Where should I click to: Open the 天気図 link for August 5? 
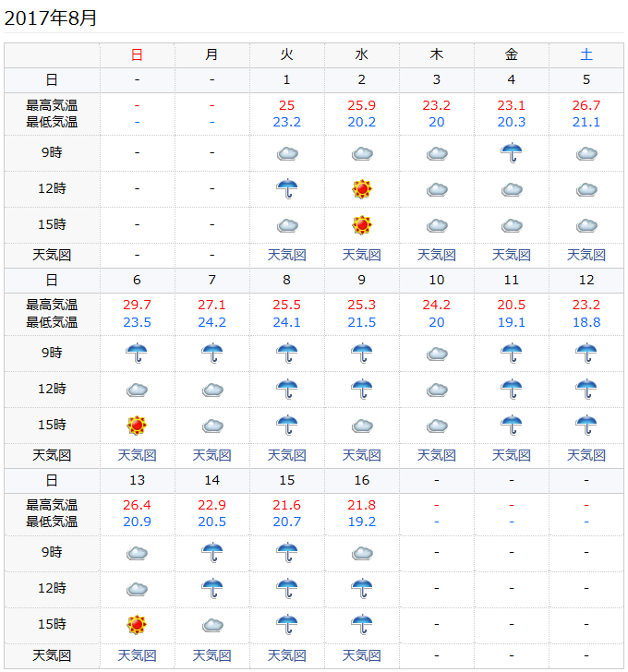586,255
